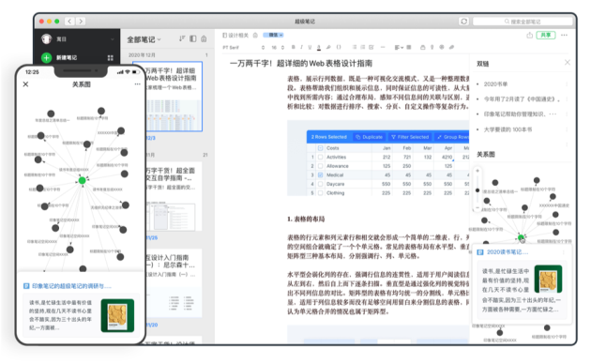Viewport: 591px width, 364px height.
Task: Click the export share-arrow icon near 共享
Action: coord(530,35)
